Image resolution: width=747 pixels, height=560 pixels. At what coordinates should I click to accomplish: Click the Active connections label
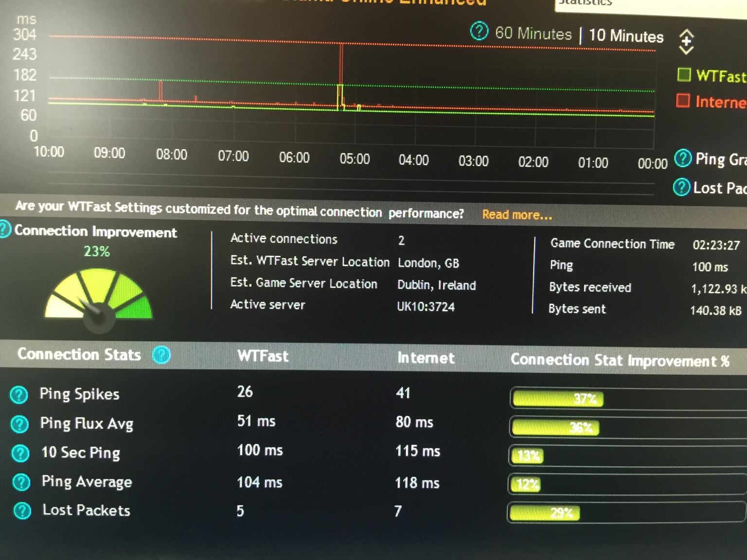(x=284, y=239)
